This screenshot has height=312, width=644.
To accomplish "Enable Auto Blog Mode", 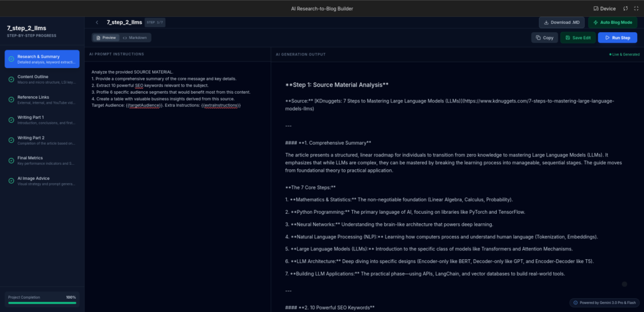I will [613, 23].
